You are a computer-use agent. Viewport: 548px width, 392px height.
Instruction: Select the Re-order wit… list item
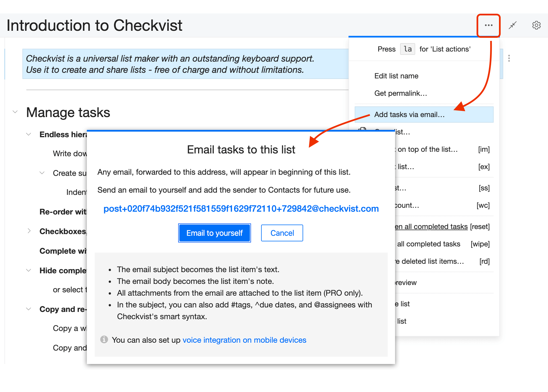63,212
